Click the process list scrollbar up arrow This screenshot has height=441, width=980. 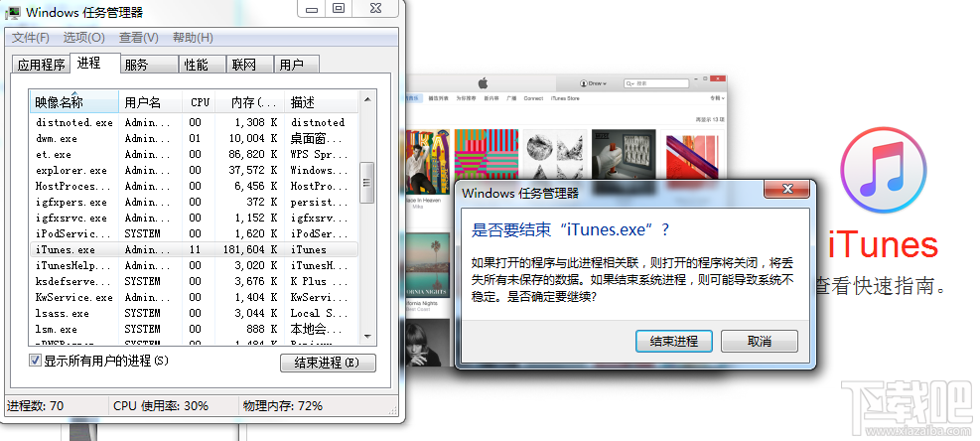pos(367,98)
